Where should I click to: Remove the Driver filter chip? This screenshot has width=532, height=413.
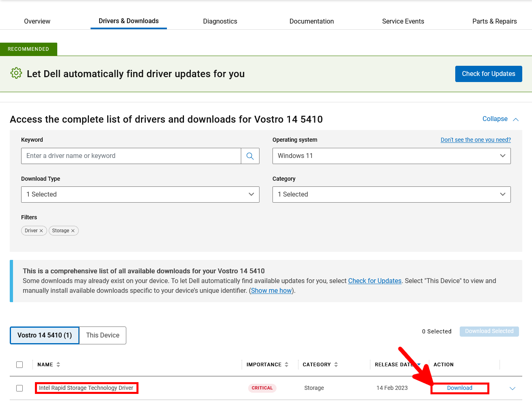point(41,230)
